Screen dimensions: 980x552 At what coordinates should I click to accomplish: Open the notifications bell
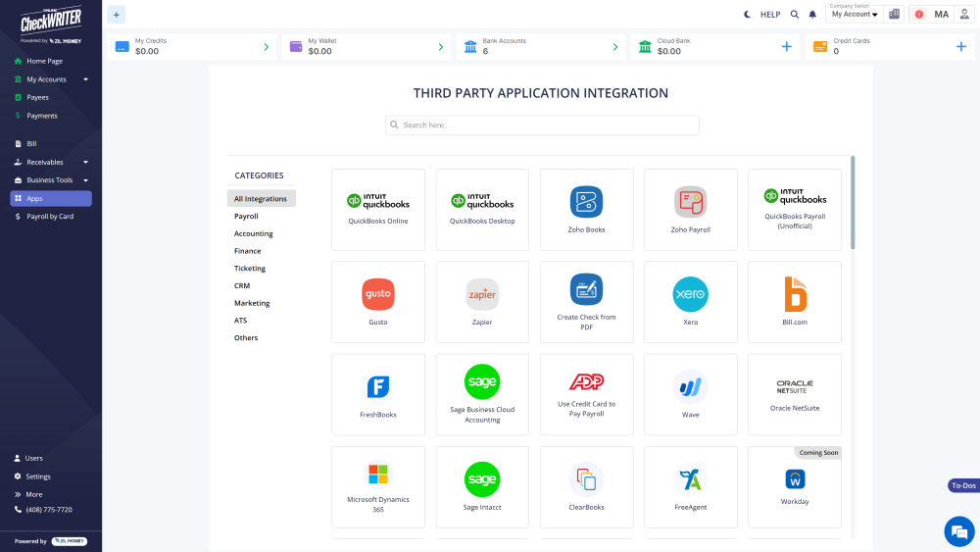[812, 15]
